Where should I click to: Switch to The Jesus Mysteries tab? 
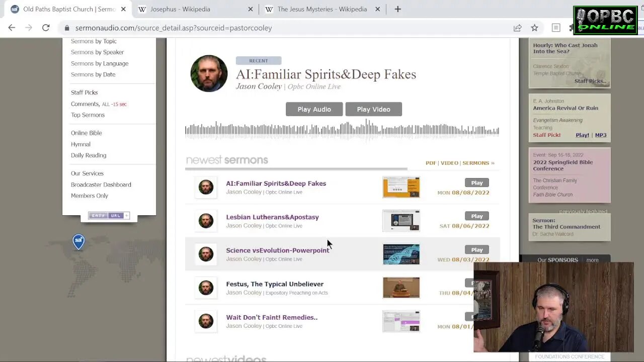(x=322, y=9)
